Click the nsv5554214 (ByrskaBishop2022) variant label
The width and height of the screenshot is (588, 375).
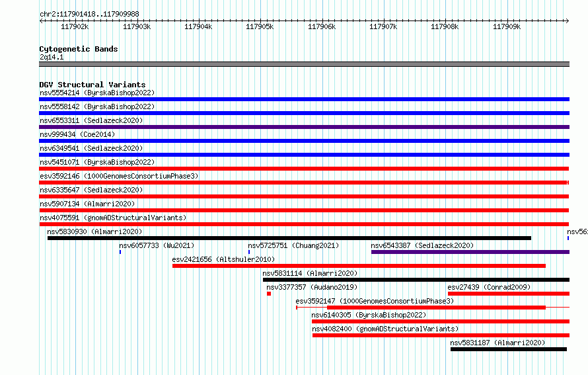coord(97,93)
